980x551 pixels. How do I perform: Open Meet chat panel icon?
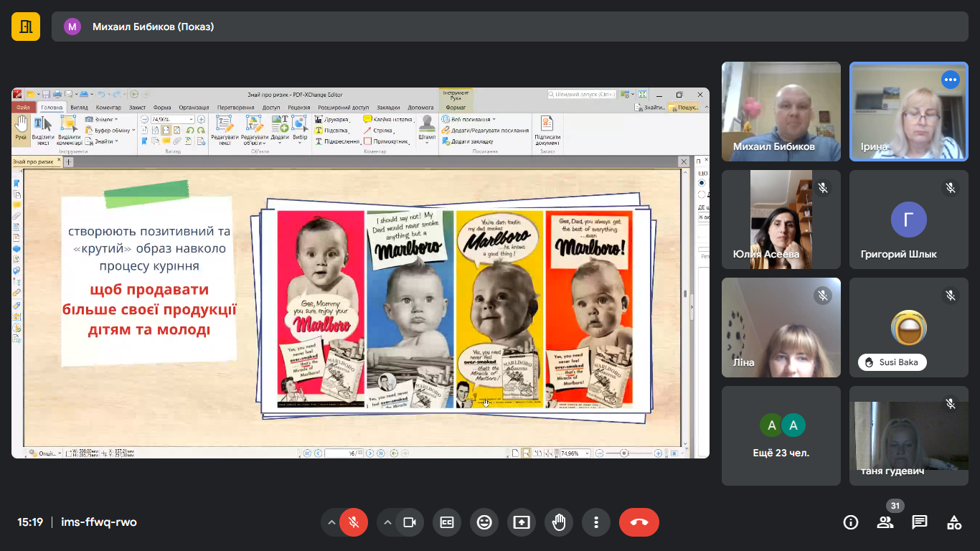(920, 522)
